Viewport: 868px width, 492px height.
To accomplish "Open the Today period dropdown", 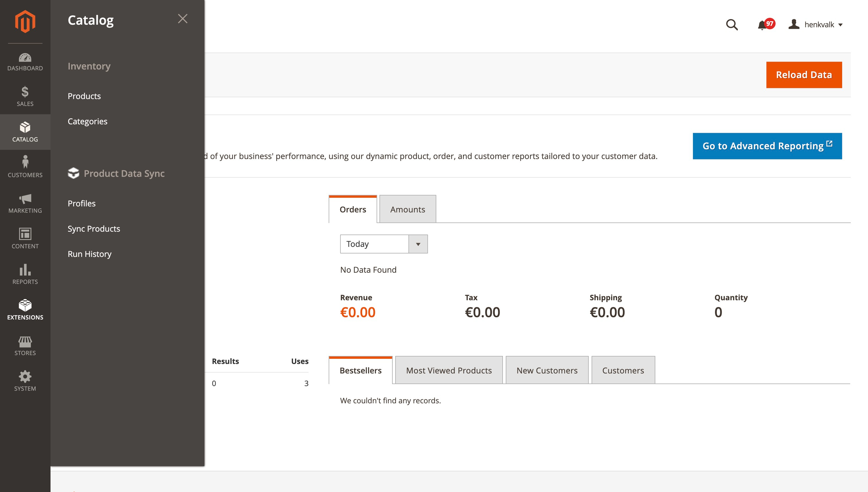I will pyautogui.click(x=383, y=244).
